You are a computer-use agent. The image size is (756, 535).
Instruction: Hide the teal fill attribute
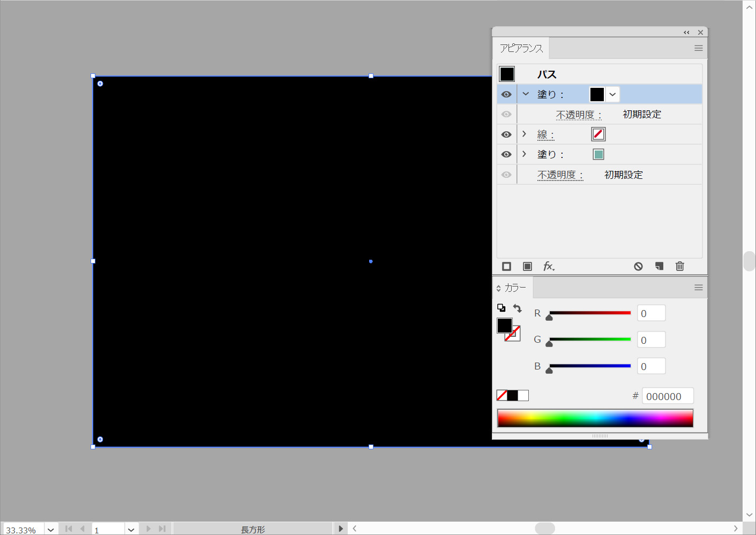[x=506, y=154]
